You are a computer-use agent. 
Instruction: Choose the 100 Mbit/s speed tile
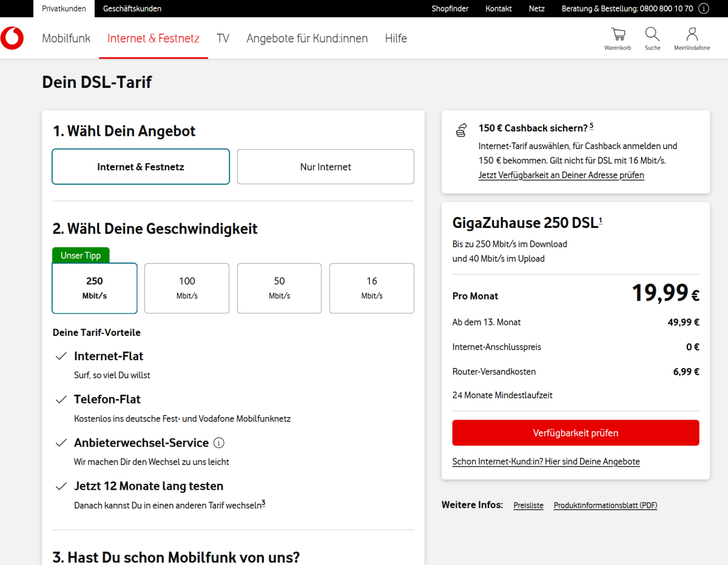point(187,288)
